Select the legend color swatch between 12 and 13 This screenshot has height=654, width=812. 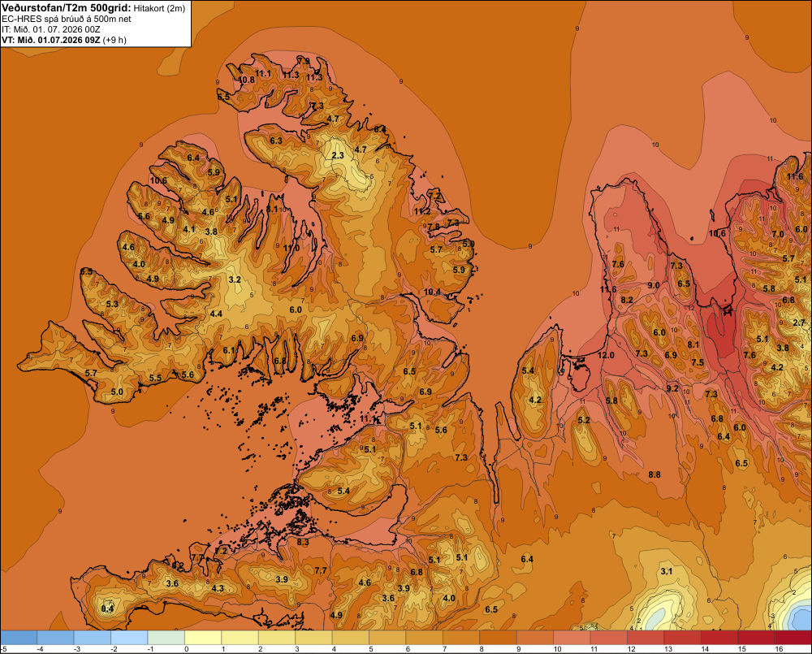point(646,637)
